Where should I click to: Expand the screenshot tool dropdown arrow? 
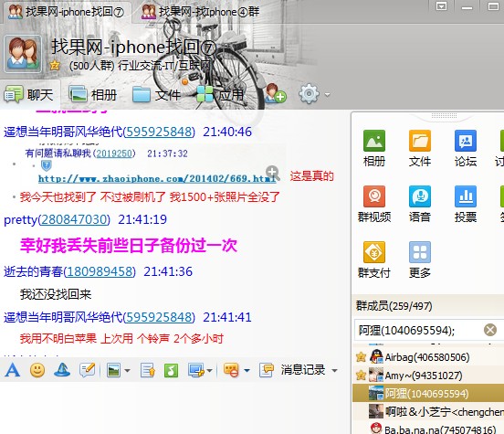pos(210,371)
